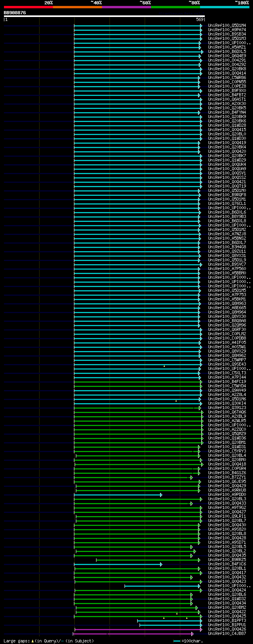Click label UniRef100_B4FC19
This screenshot has width=253, height=644.
[227, 382]
